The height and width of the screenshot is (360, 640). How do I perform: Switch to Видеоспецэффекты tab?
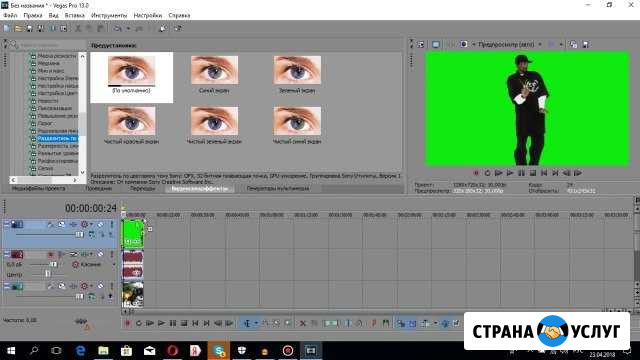pyautogui.click(x=200, y=189)
